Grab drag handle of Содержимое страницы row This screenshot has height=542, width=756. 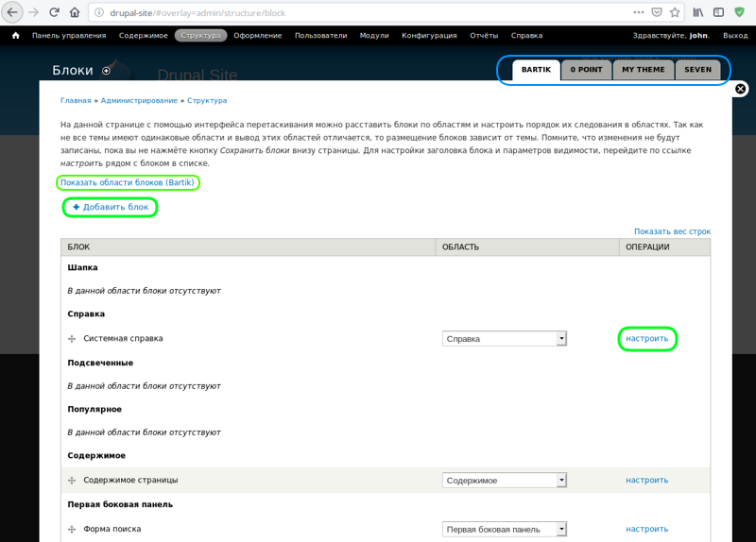click(x=72, y=481)
